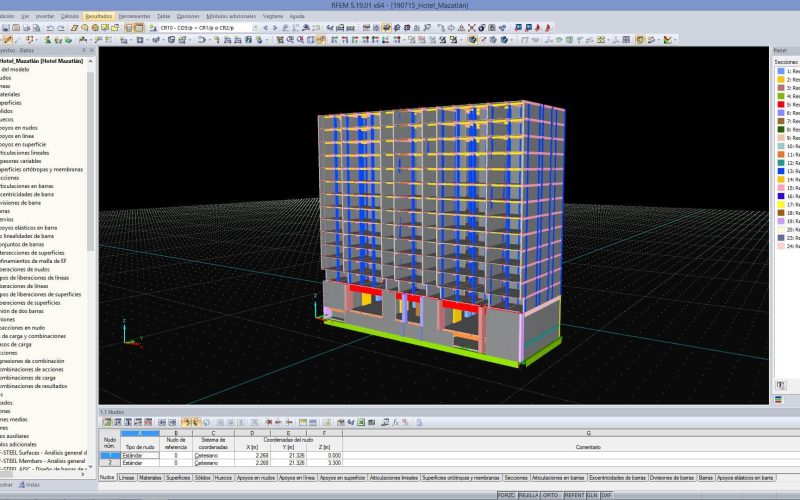Click the grid icon right of toolbar
The width and height of the screenshot is (800, 500).
click(x=626, y=39)
